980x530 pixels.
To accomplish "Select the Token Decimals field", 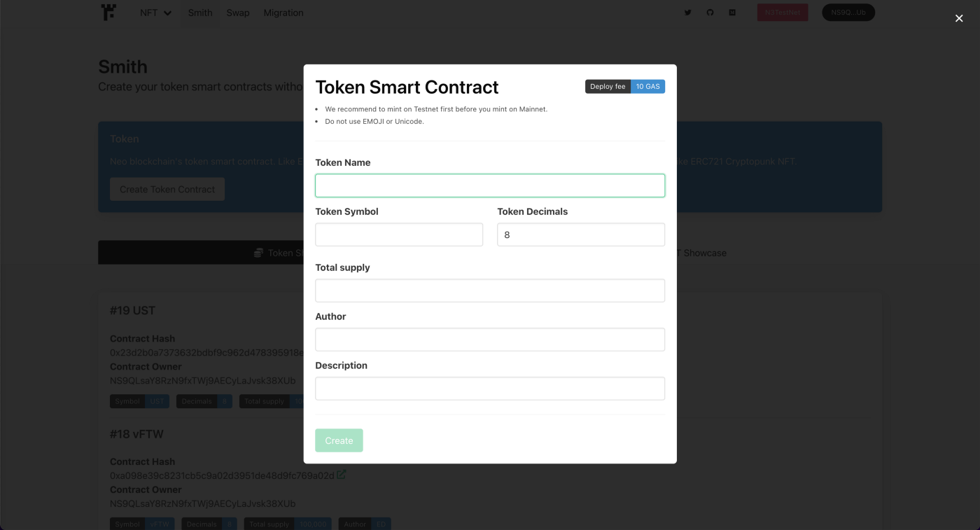I will tap(581, 235).
